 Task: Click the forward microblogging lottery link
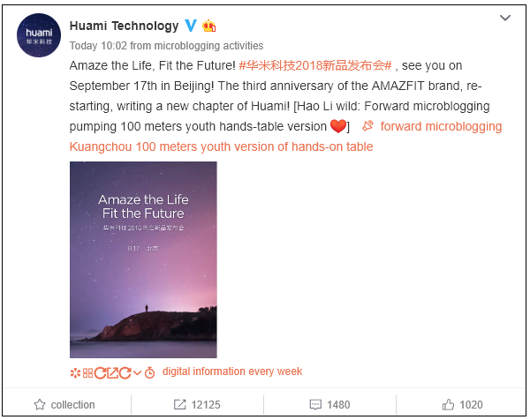coord(441,126)
